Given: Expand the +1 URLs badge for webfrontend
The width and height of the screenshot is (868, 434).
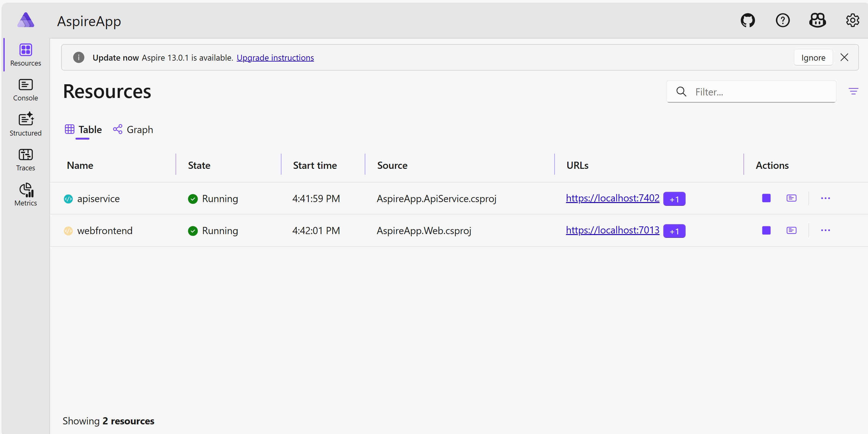Looking at the screenshot, I should 674,231.
